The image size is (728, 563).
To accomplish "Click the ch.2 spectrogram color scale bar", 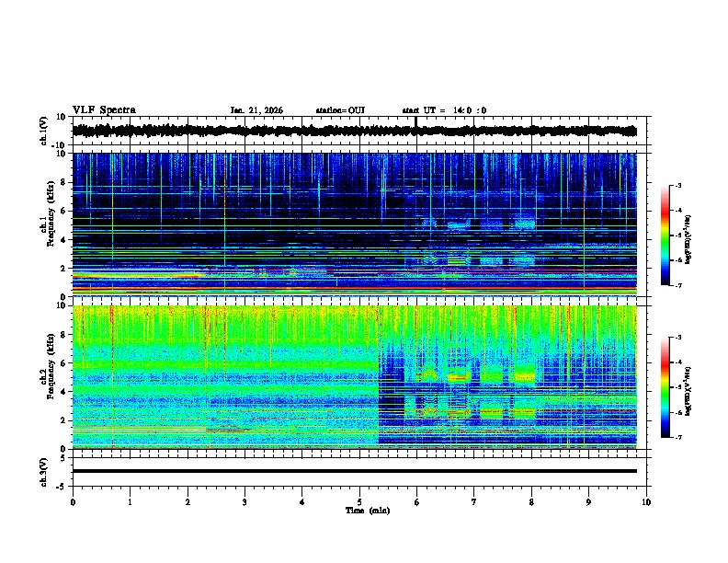I will pyautogui.click(x=665, y=387).
